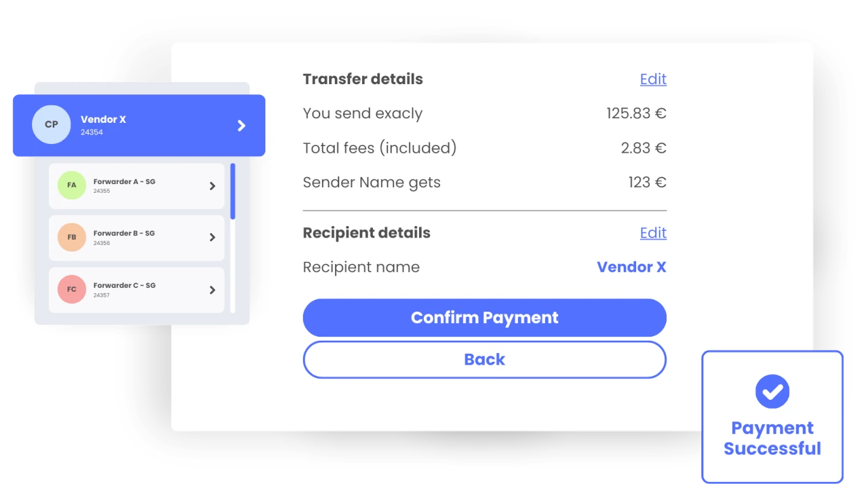Image resolution: width=868 pixels, height=484 pixels.
Task: Expand Forwarder A - SG details
Action: coord(212,185)
